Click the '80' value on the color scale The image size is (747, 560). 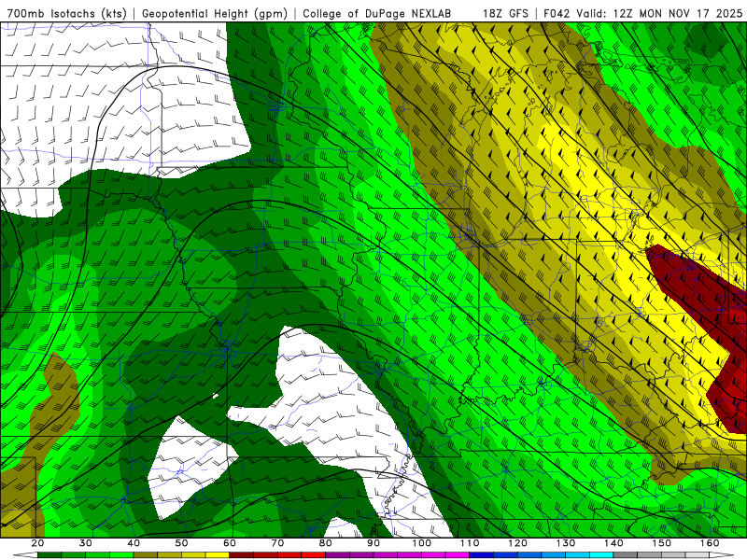coord(325,543)
